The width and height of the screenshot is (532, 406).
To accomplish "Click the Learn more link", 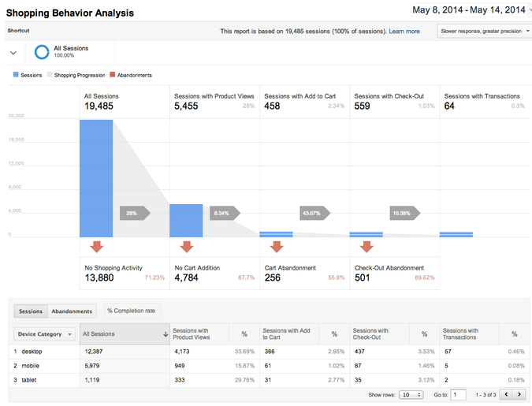I will click(x=404, y=32).
